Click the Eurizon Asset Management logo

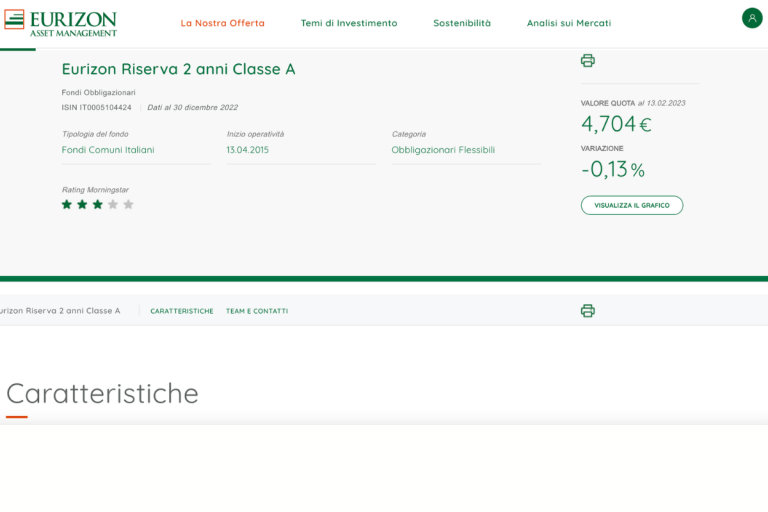point(61,23)
